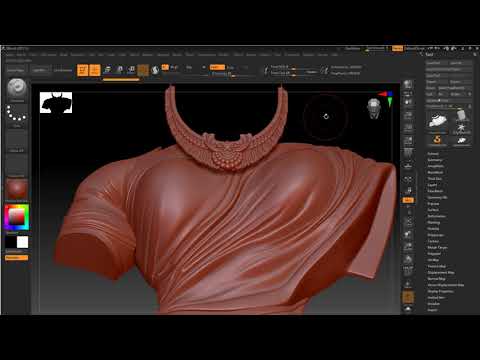The width and height of the screenshot is (480, 360).
Task: Toggle Zadd sculpt mode
Action: pyautogui.click(x=217, y=67)
